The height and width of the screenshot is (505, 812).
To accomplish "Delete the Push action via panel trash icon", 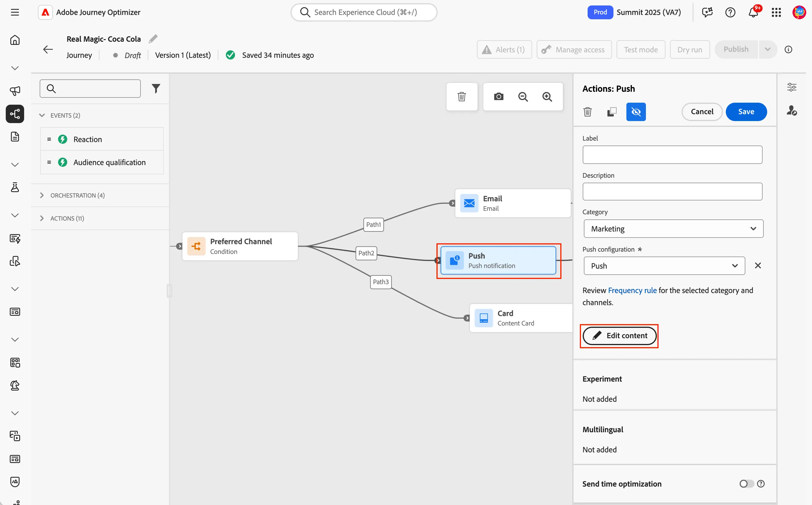I will tap(588, 112).
